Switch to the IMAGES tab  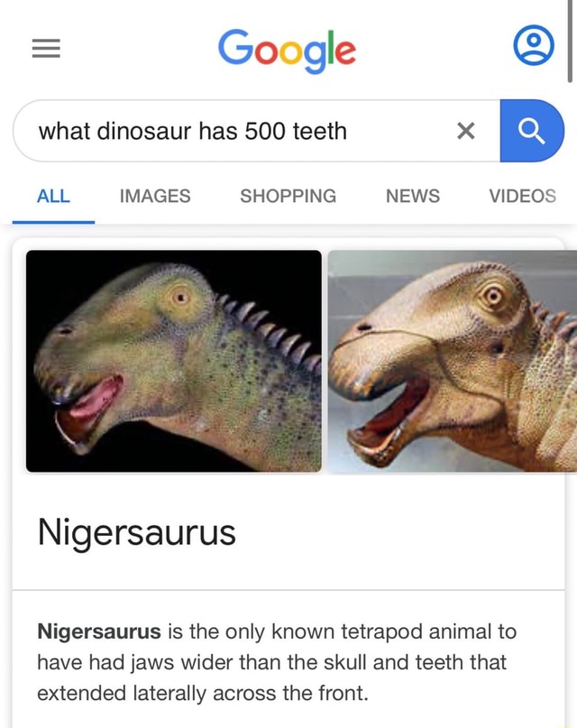tap(154, 196)
